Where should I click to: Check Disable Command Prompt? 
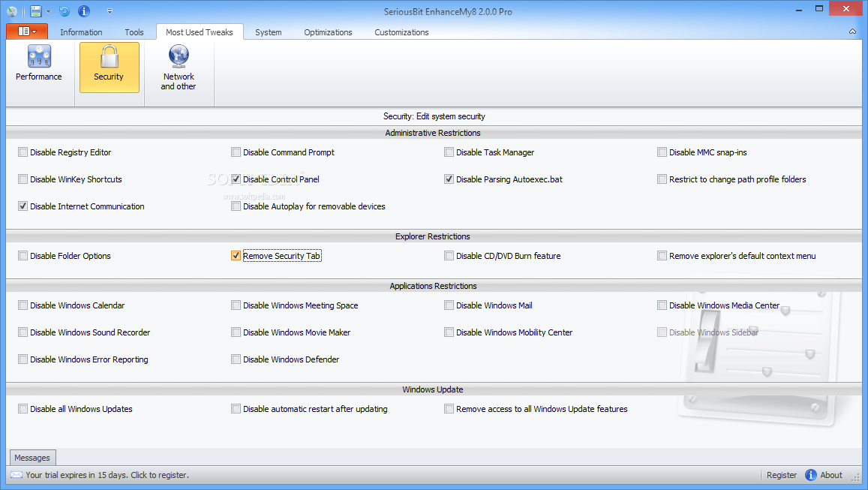(236, 152)
